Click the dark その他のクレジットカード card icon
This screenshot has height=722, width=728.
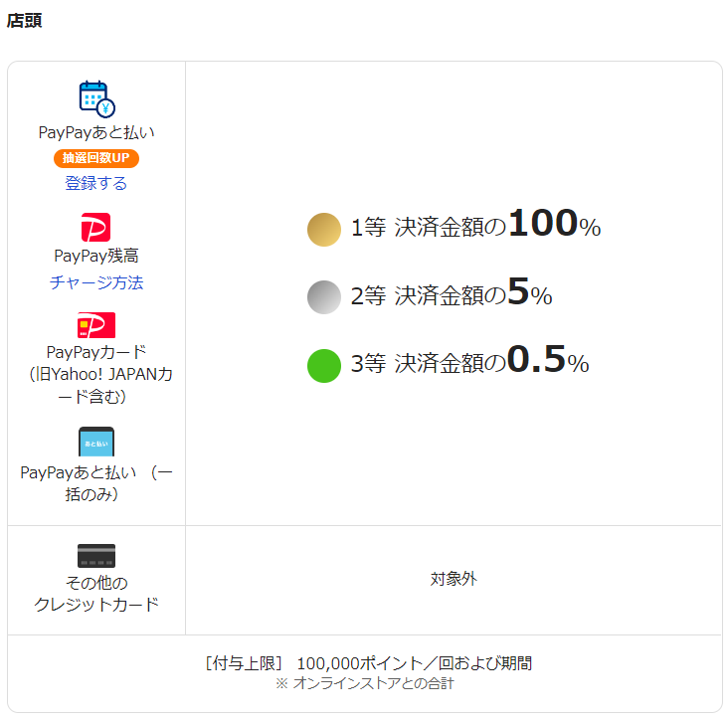[x=96, y=555]
